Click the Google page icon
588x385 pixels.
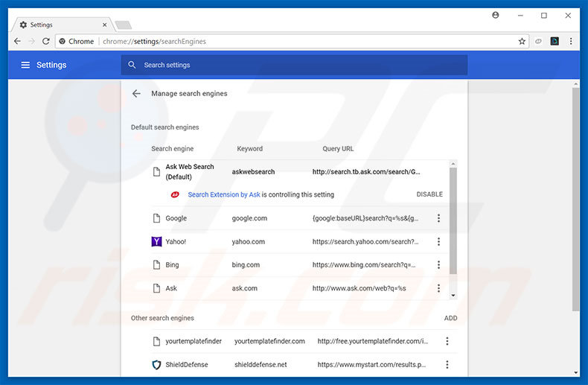pos(156,218)
